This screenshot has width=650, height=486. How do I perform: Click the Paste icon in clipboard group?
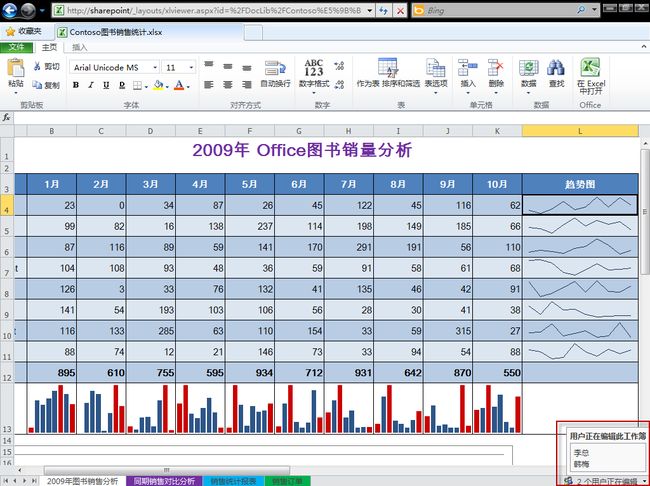pos(16,68)
